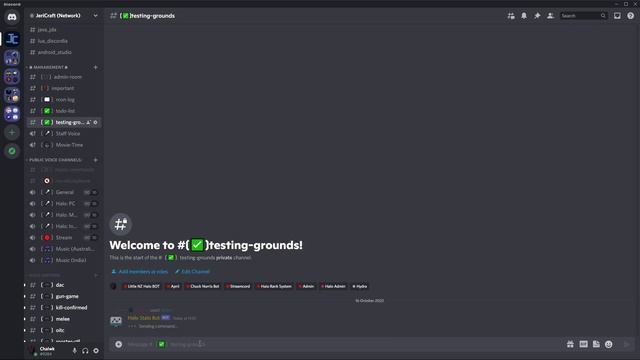Open the Inbox icon
Image resolution: width=640 pixels, height=360 pixels.
[617, 16]
